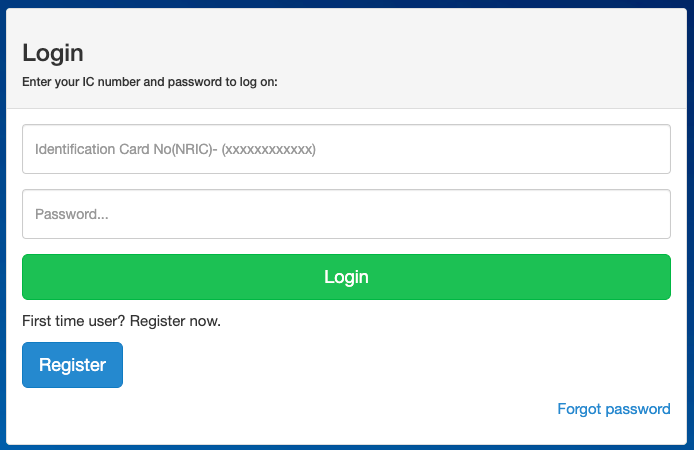Viewport: 694px width, 450px height.
Task: Click the Login title in the header
Action: 53,53
